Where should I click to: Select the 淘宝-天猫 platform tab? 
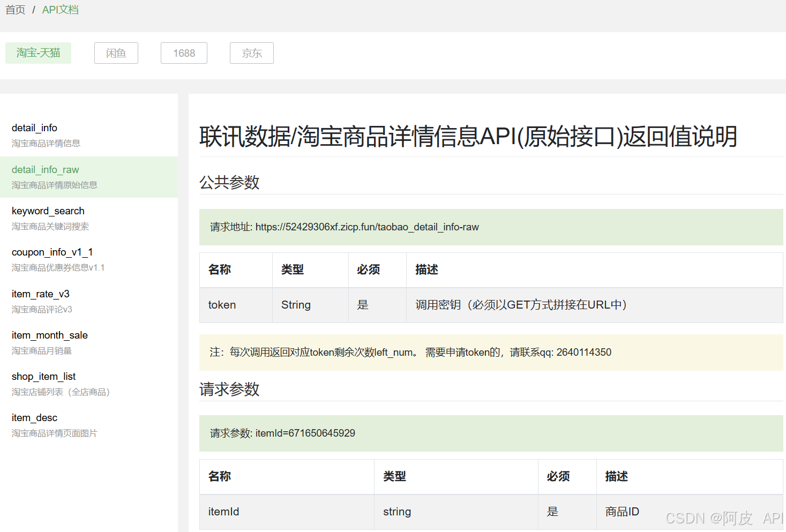[x=38, y=53]
